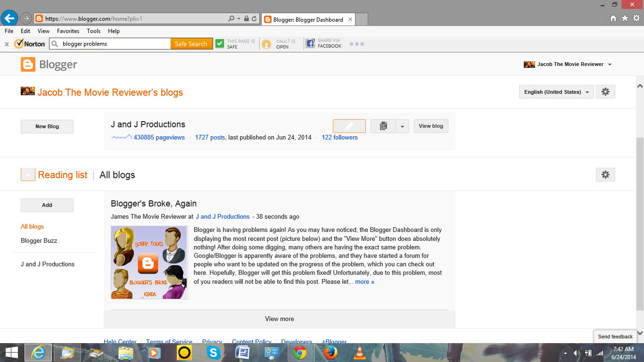
Task: Open the browser Home icon
Action: [x=613, y=18]
